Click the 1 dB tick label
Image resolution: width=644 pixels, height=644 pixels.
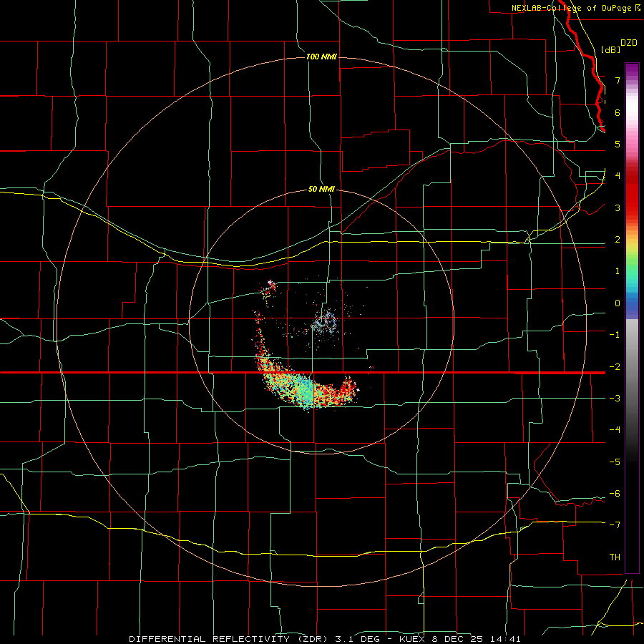coord(618,271)
